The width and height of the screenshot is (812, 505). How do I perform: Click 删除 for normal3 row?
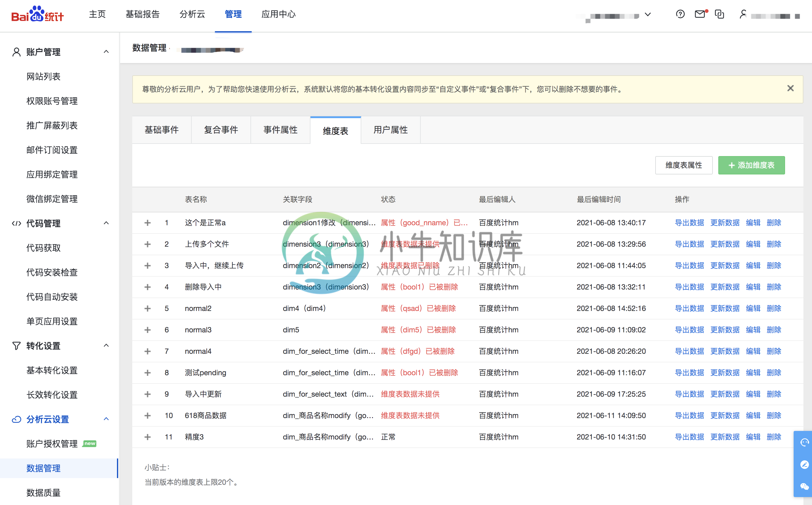coord(774,330)
